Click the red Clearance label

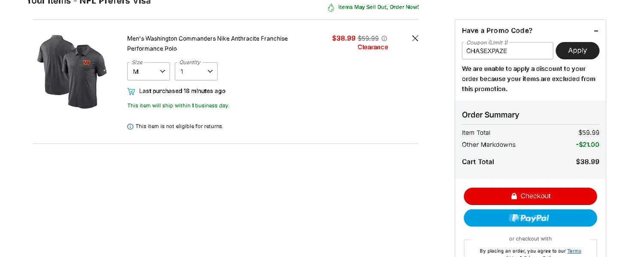pos(373,47)
